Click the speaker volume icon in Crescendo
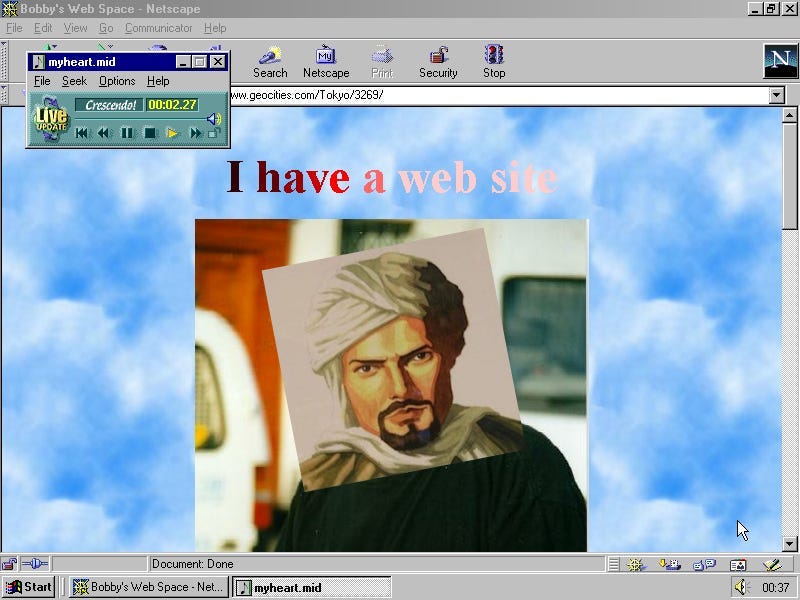This screenshot has width=800, height=600. tap(214, 119)
